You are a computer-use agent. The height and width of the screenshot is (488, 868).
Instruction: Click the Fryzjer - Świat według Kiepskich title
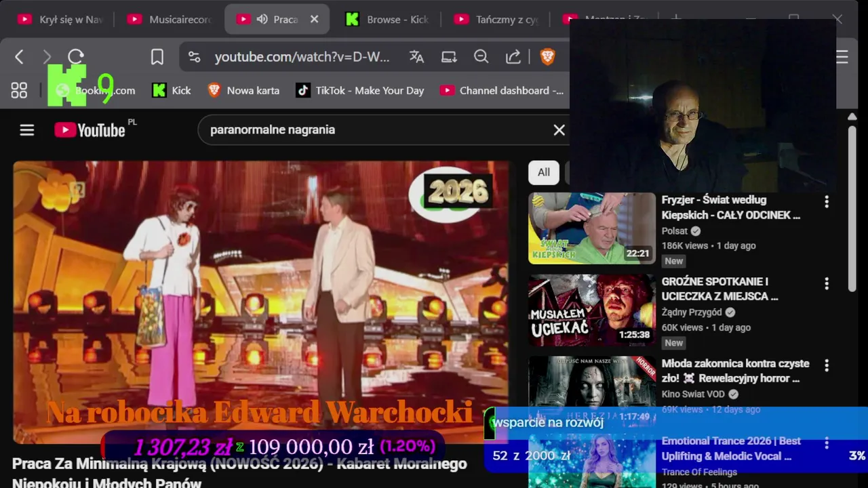731,207
